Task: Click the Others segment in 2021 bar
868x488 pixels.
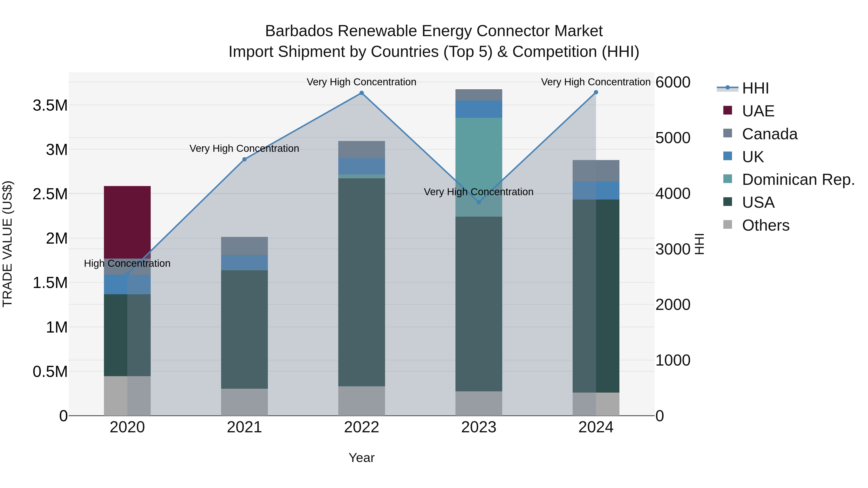Action: pyautogui.click(x=245, y=402)
